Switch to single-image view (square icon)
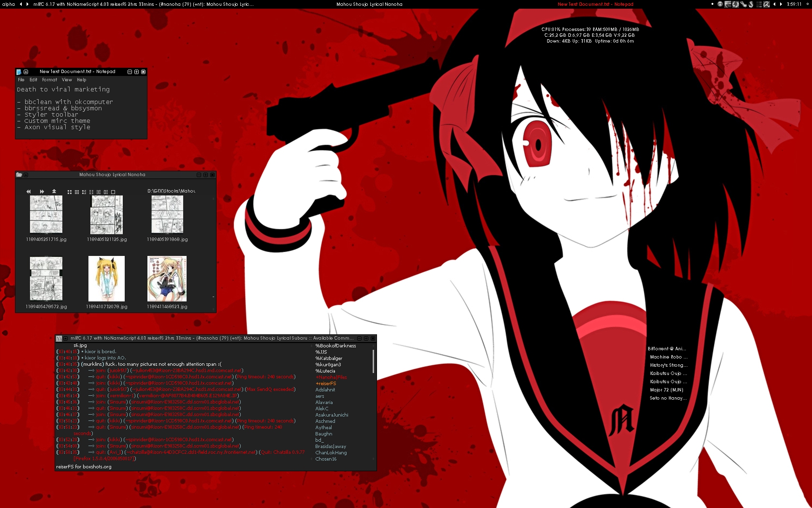The image size is (812, 508). (x=113, y=192)
